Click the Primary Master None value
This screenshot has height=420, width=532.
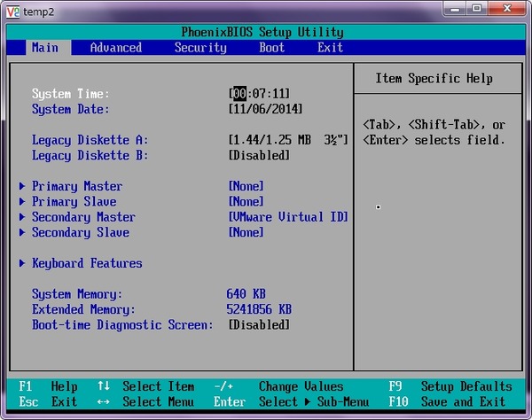(246, 186)
